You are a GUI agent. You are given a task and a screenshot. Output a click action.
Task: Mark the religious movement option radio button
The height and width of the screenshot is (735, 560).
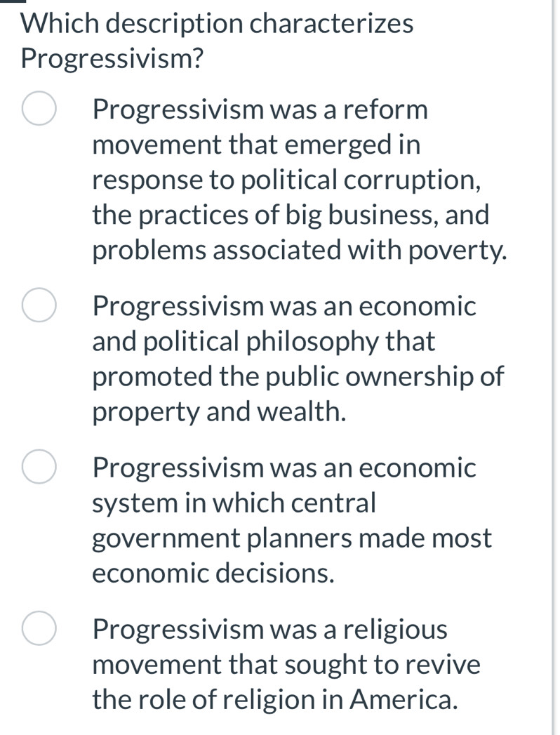[x=39, y=629]
